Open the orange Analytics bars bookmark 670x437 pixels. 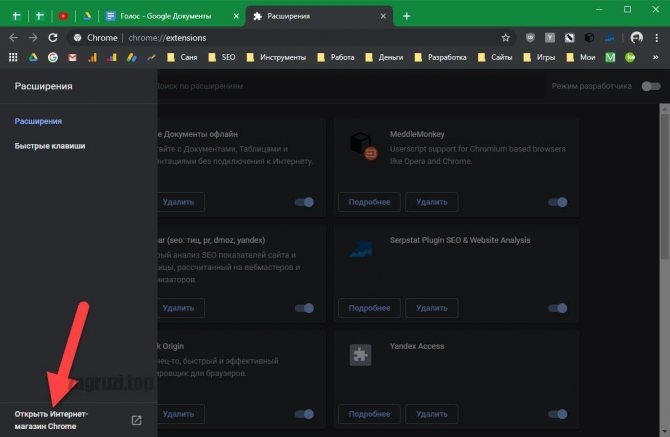pyautogui.click(x=92, y=57)
